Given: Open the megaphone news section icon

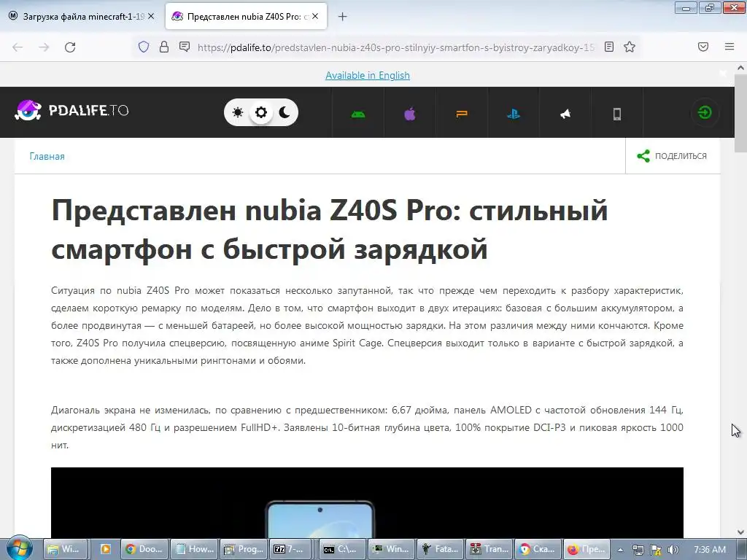Looking at the screenshot, I should tap(565, 114).
